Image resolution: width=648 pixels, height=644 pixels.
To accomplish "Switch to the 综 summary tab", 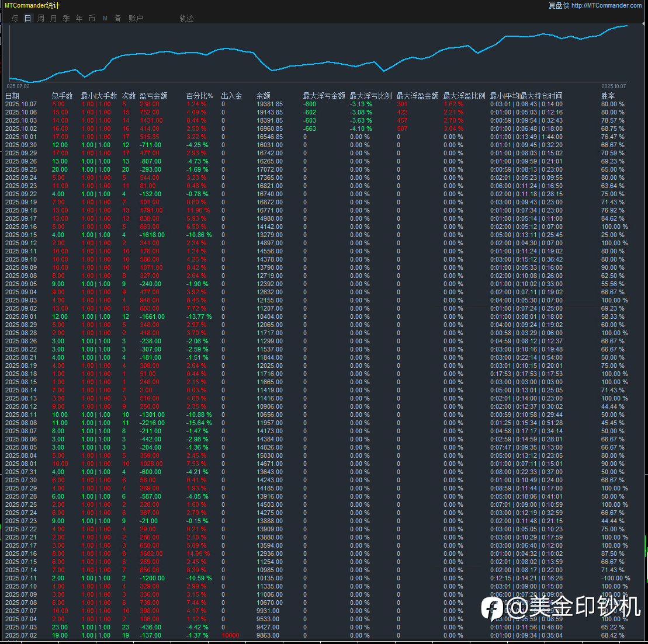I will click(15, 18).
